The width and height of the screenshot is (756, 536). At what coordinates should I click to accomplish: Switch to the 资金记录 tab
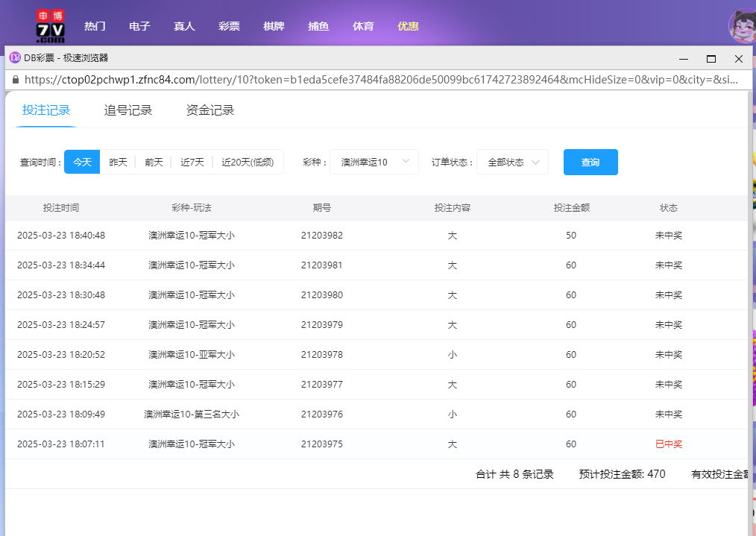click(210, 109)
